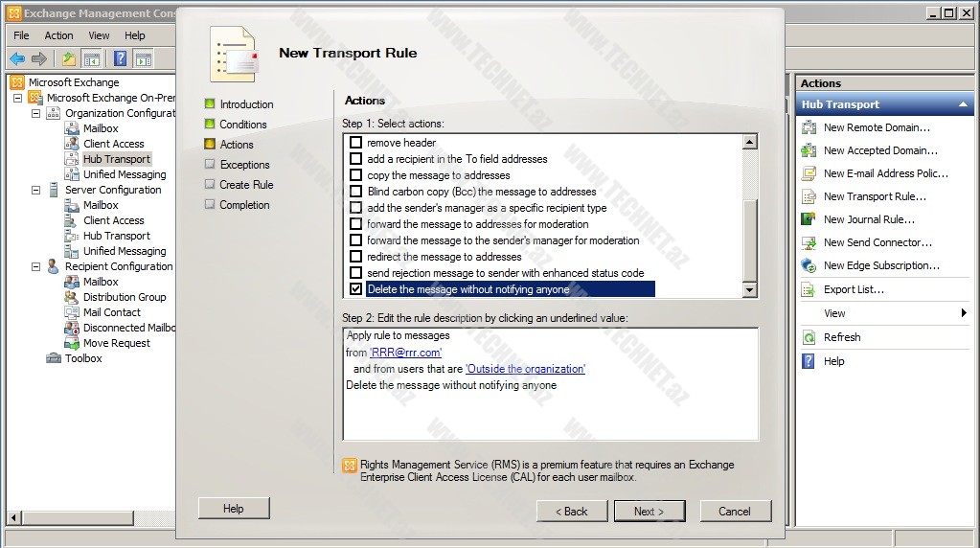Check 'add a recipient in the To field'
This screenshot has width=980, height=548.
point(355,159)
